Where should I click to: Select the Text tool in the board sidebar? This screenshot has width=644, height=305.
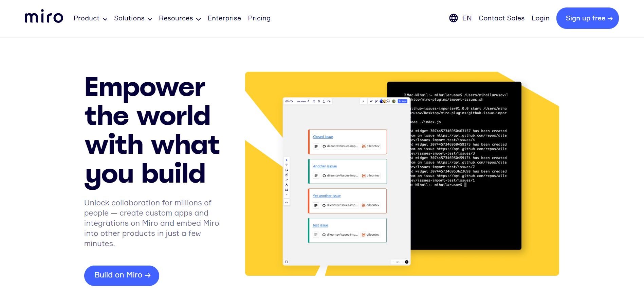[287, 165]
